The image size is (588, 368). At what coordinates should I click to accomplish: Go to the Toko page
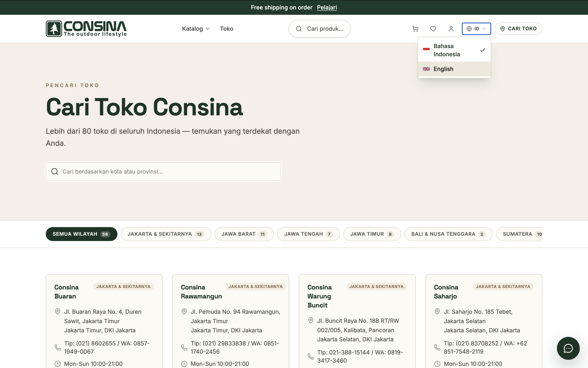pos(227,29)
